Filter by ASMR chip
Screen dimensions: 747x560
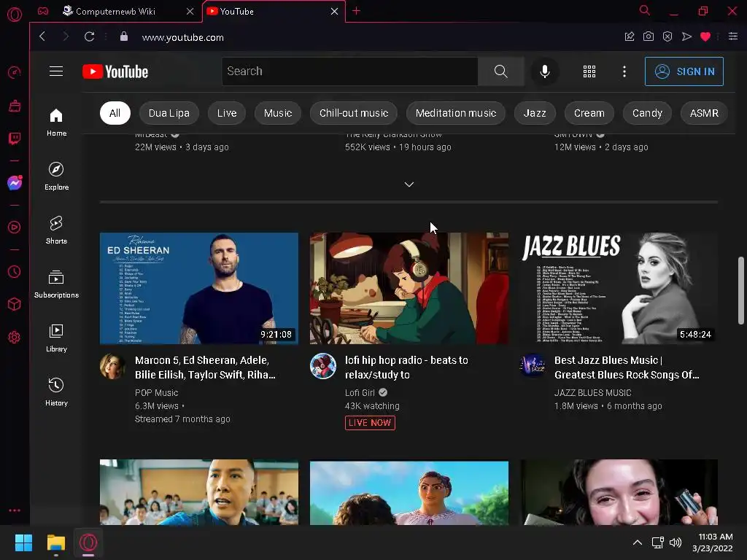pyautogui.click(x=704, y=113)
